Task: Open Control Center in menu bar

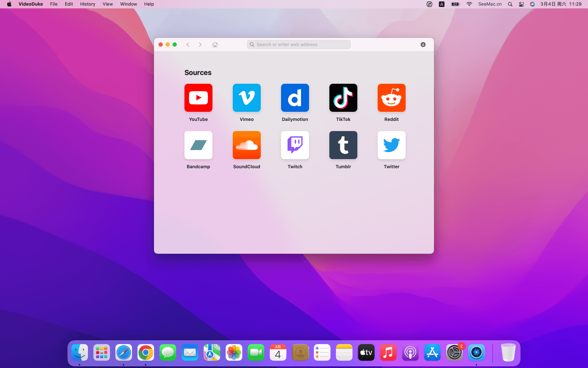Action: (x=521, y=4)
